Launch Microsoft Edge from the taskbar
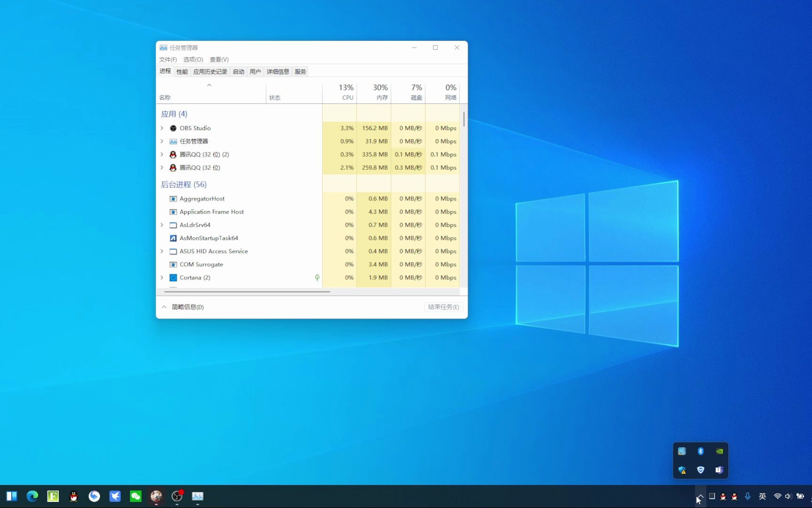Screen dimensions: 812x508 32,496
